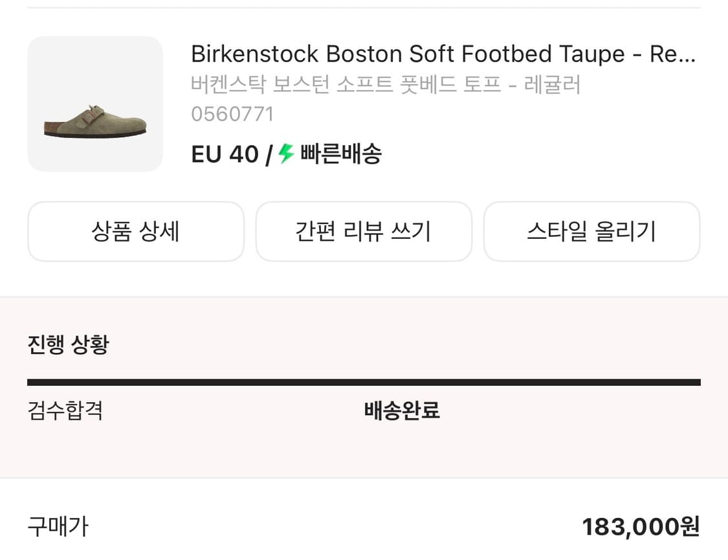Viewport: 728px width, 560px height.
Task: Click the thin divider line at top
Action: click(364, 8)
